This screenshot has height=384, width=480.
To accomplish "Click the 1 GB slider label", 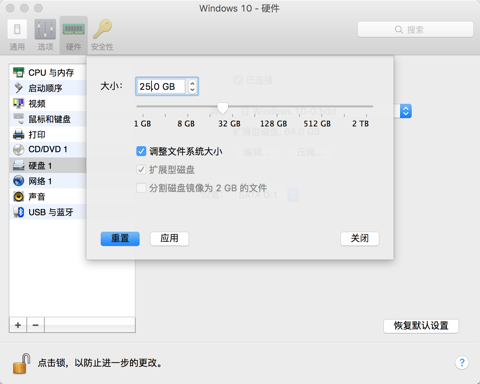I will [x=143, y=124].
